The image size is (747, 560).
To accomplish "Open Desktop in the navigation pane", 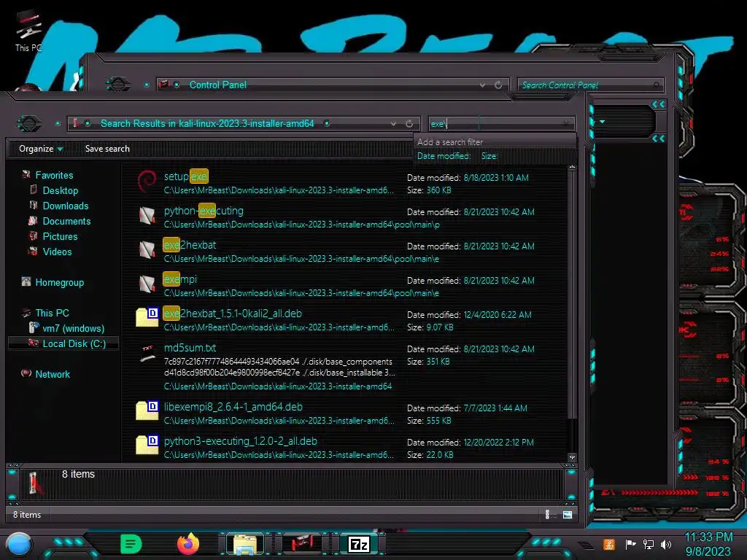I will click(x=61, y=190).
